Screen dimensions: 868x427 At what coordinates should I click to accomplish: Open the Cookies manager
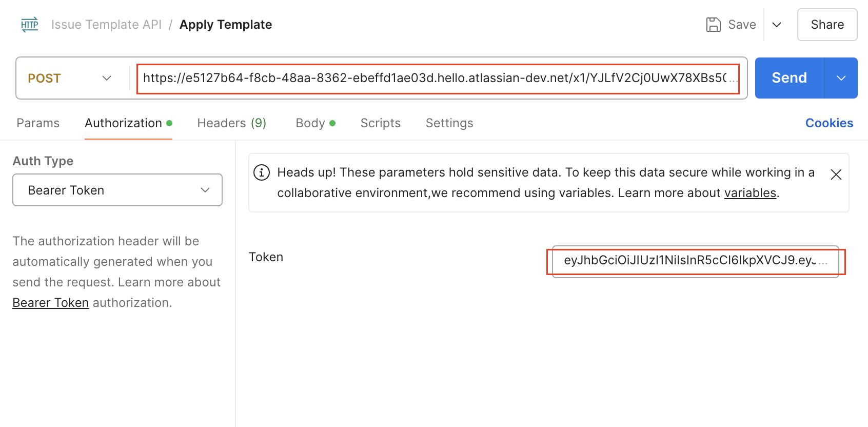pyautogui.click(x=829, y=123)
